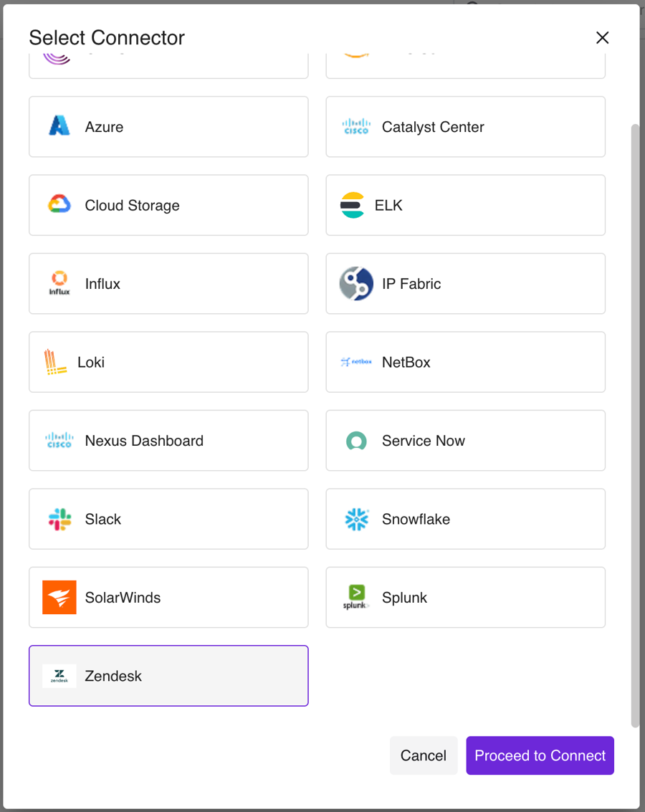Select the IP Fabric logo icon
The height and width of the screenshot is (812, 645).
[x=356, y=284]
